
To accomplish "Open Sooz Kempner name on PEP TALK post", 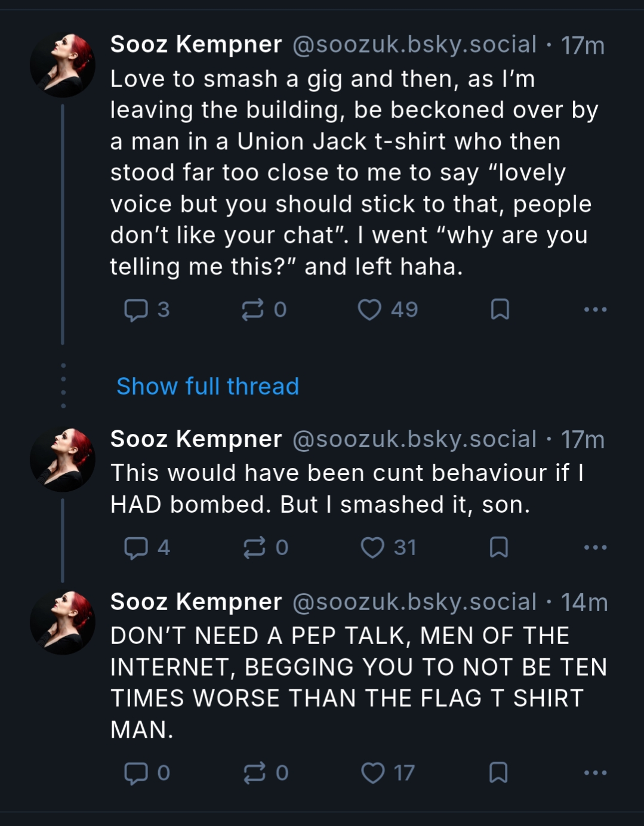I will point(196,602).
